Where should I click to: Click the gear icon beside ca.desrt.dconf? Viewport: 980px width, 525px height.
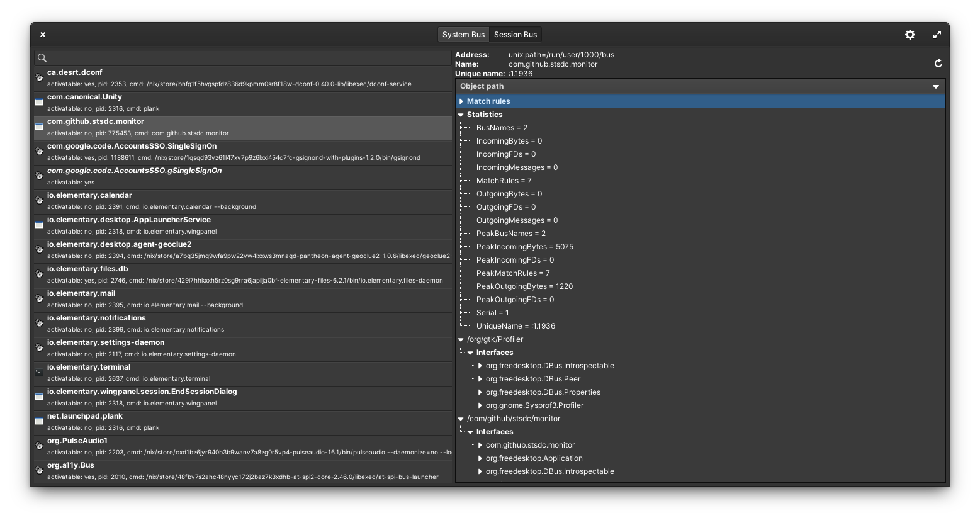coord(38,77)
